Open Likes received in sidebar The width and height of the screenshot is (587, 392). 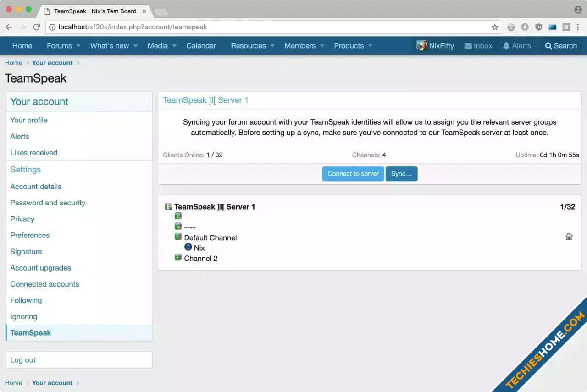[78, 153]
